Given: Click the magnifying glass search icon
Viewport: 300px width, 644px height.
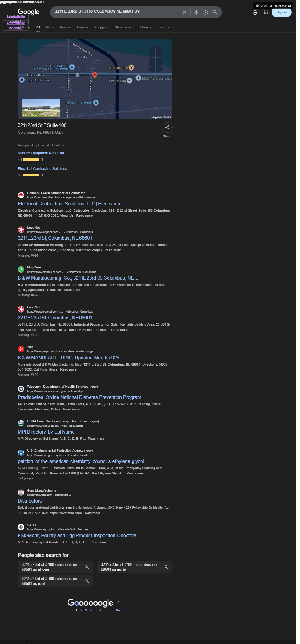Looking at the screenshot, I should point(215,12).
